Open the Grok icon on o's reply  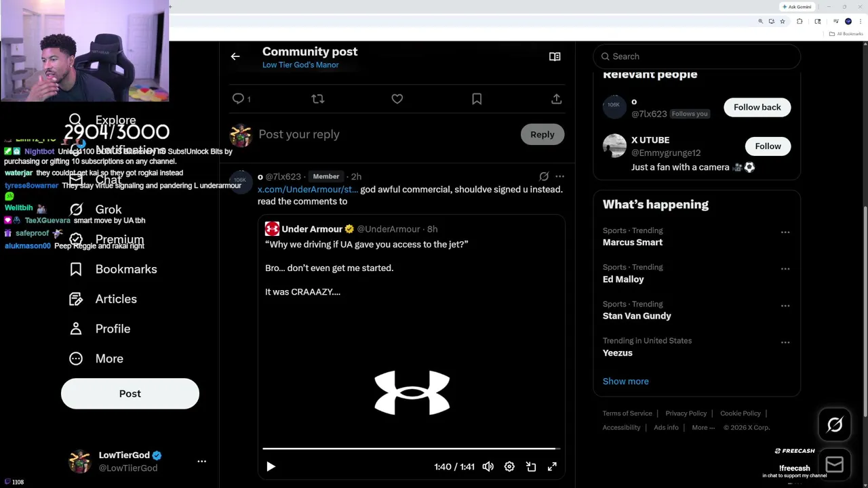(544, 176)
